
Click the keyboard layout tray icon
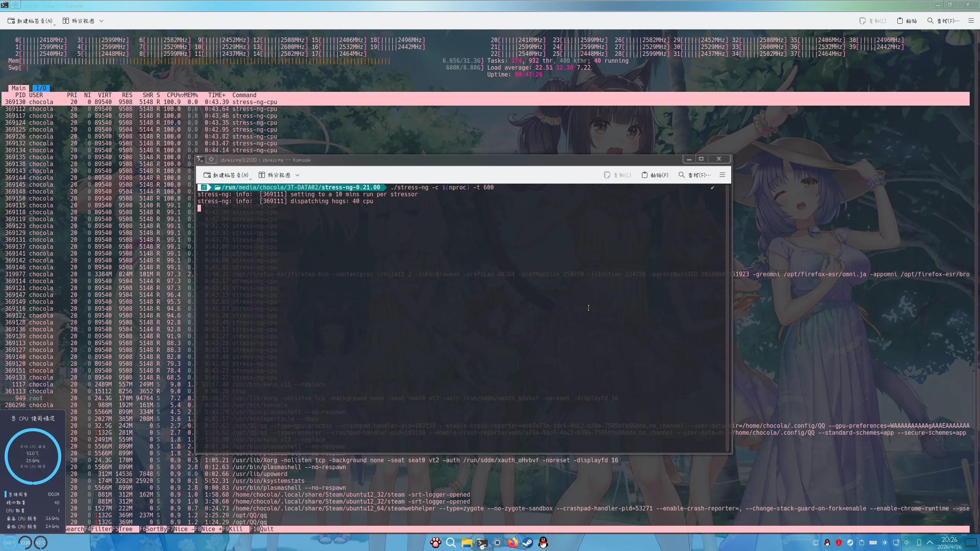[x=873, y=543]
